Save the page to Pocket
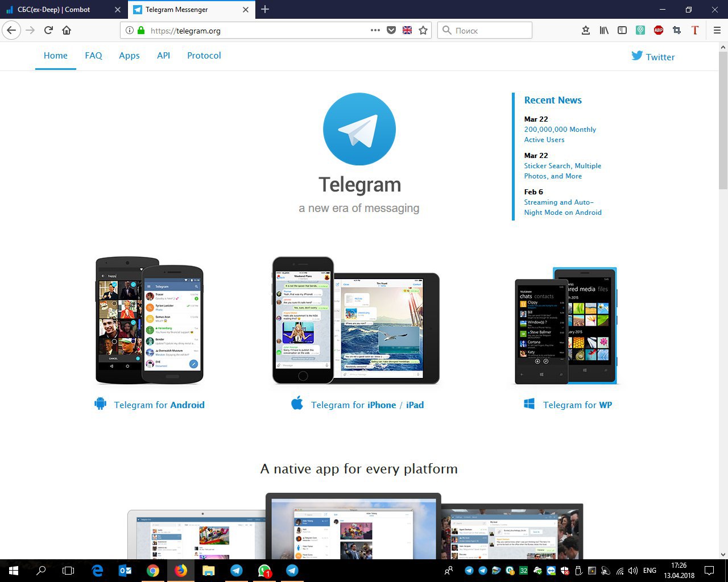This screenshot has height=582, width=728. [x=391, y=30]
